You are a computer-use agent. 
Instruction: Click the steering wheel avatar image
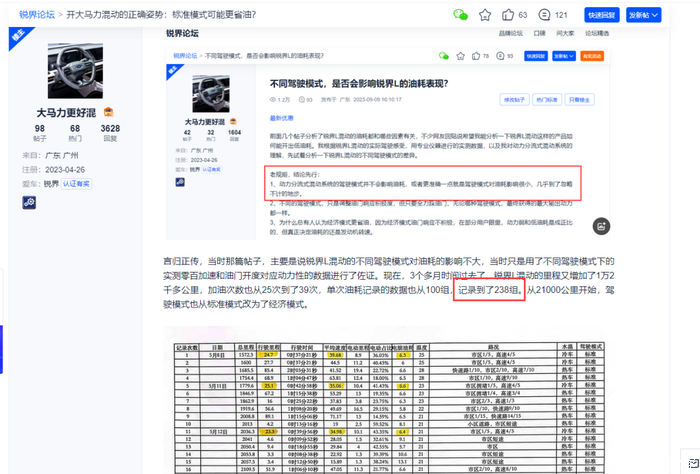pos(75,70)
